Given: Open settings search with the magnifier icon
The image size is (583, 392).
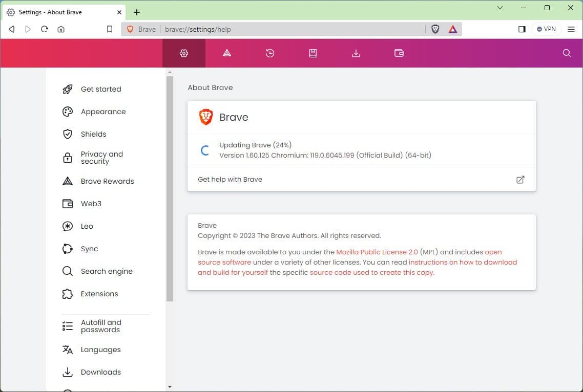Looking at the screenshot, I should tap(566, 53).
